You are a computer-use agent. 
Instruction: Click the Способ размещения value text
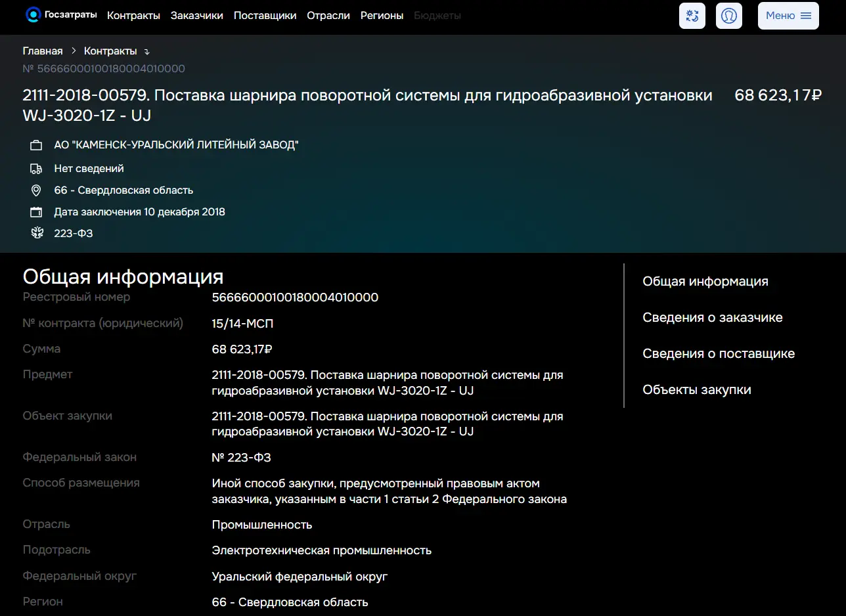coord(390,491)
